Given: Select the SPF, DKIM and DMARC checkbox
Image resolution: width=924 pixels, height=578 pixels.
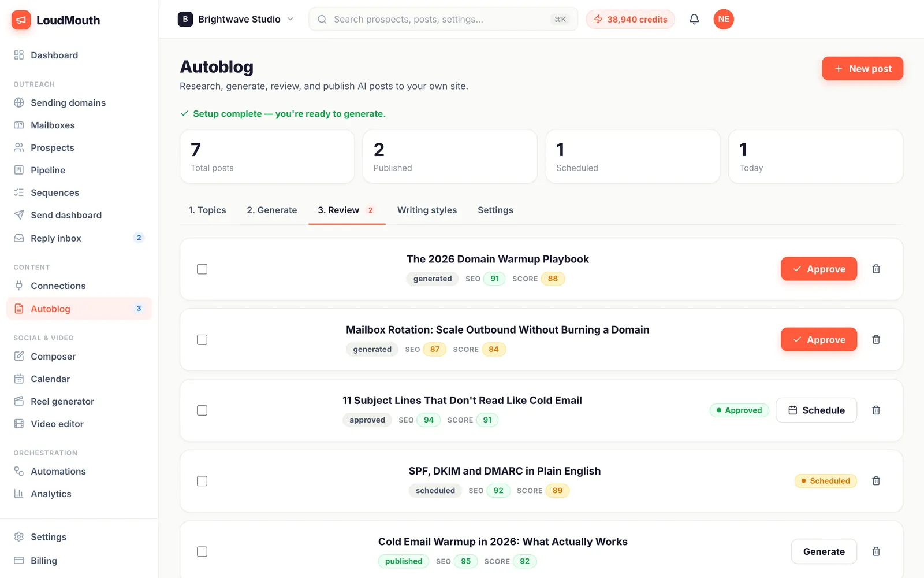Looking at the screenshot, I should click(x=202, y=481).
